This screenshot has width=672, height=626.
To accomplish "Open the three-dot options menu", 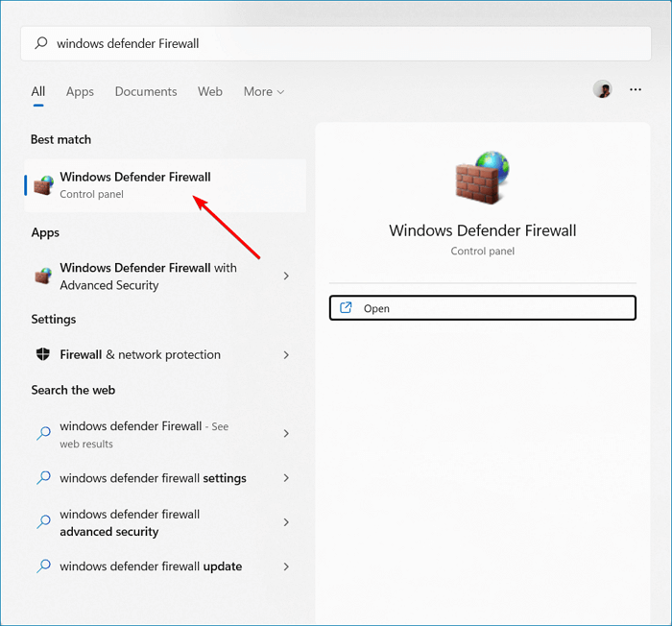I will coord(636,89).
